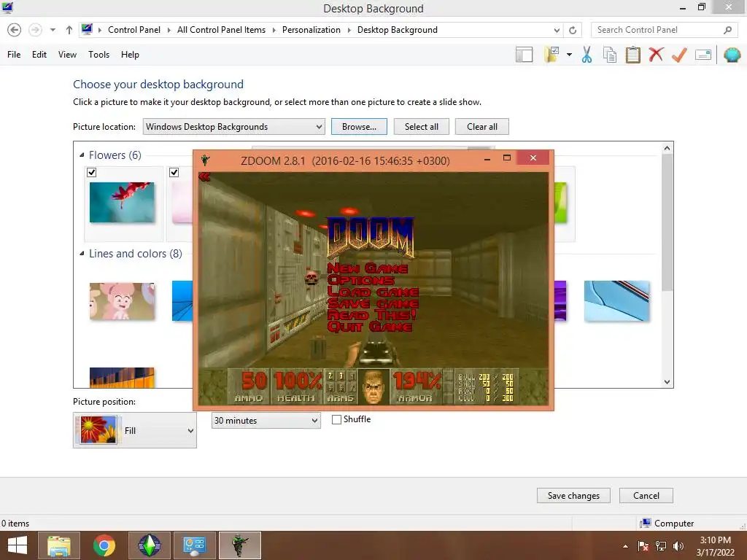Click the Copy pages icon
Viewport: 747px width, 560px height.
(610, 55)
